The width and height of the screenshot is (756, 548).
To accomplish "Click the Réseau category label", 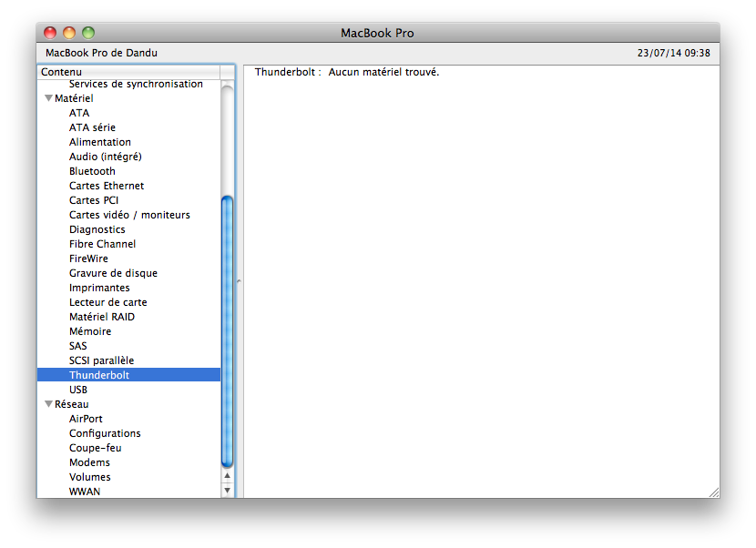I will (x=71, y=404).
